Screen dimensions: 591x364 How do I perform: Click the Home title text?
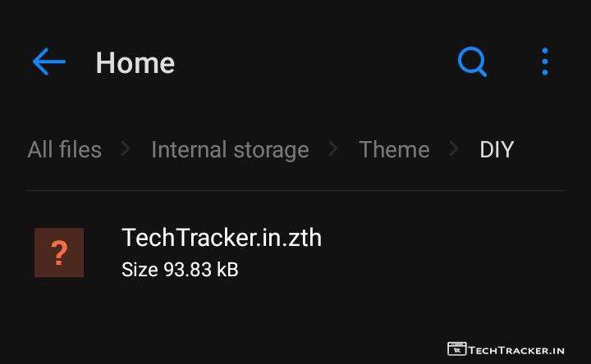click(135, 62)
